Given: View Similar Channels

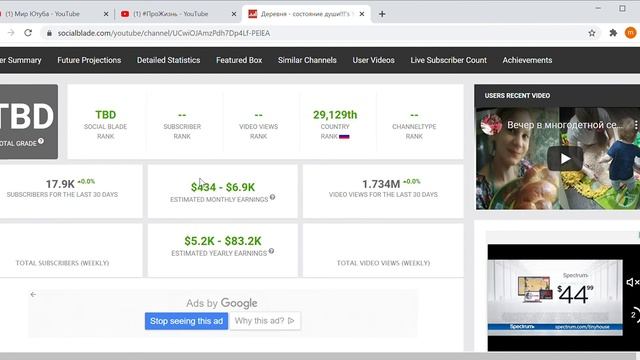Looking at the screenshot, I should click(x=307, y=60).
